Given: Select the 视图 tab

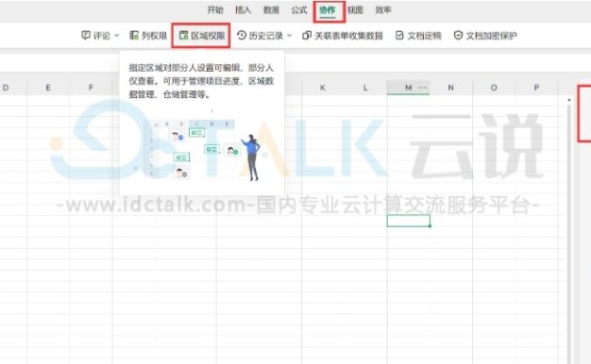Looking at the screenshot, I should point(355,10).
